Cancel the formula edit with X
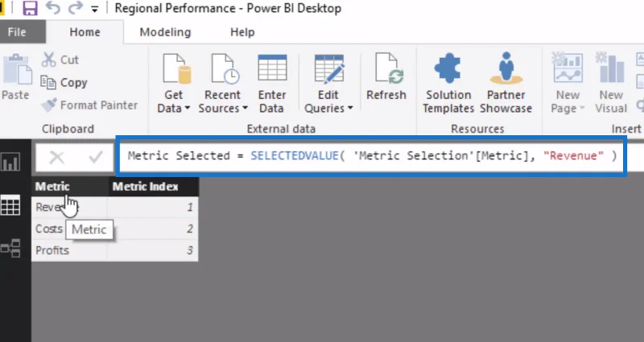This screenshot has height=342, width=644. [56, 157]
